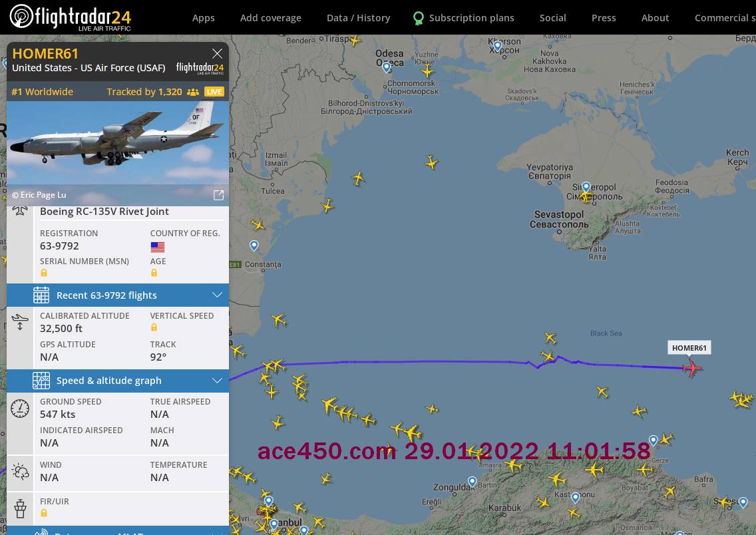Click the Flightradar24 logo

70,17
